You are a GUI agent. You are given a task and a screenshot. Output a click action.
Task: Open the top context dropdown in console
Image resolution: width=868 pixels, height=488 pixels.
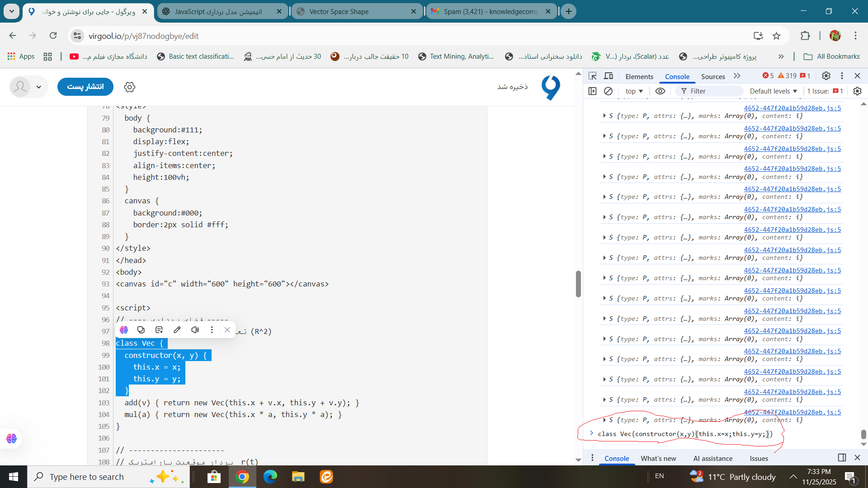point(634,91)
